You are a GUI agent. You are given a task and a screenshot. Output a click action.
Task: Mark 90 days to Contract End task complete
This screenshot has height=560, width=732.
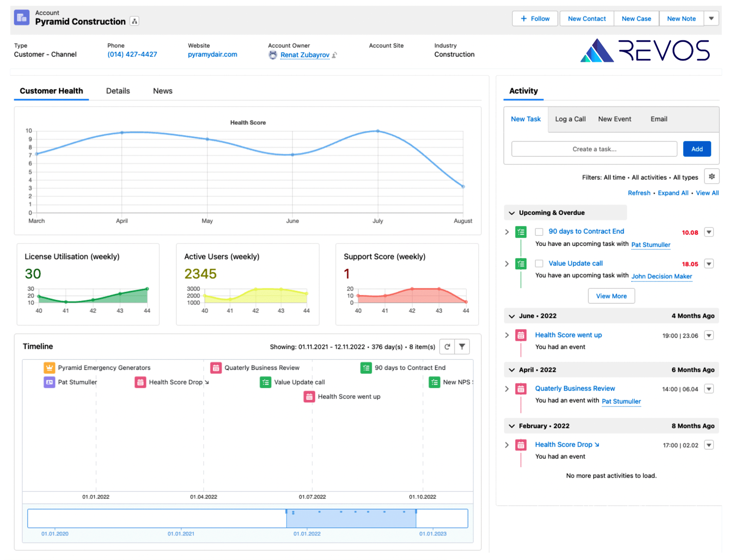pyautogui.click(x=539, y=232)
